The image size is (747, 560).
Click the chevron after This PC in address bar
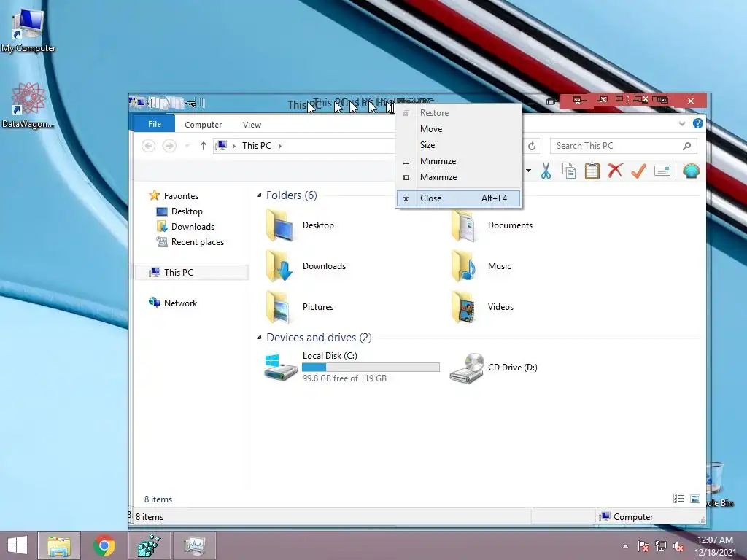click(x=279, y=146)
